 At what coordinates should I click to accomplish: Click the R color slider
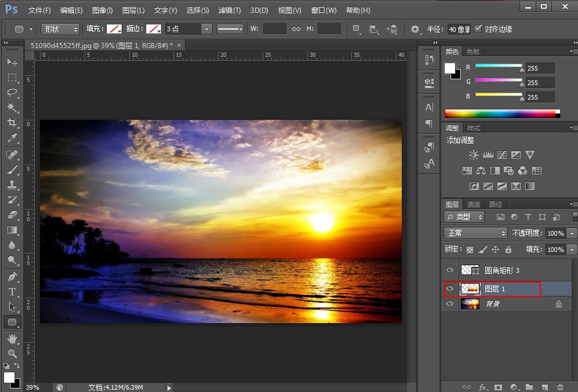click(x=499, y=66)
